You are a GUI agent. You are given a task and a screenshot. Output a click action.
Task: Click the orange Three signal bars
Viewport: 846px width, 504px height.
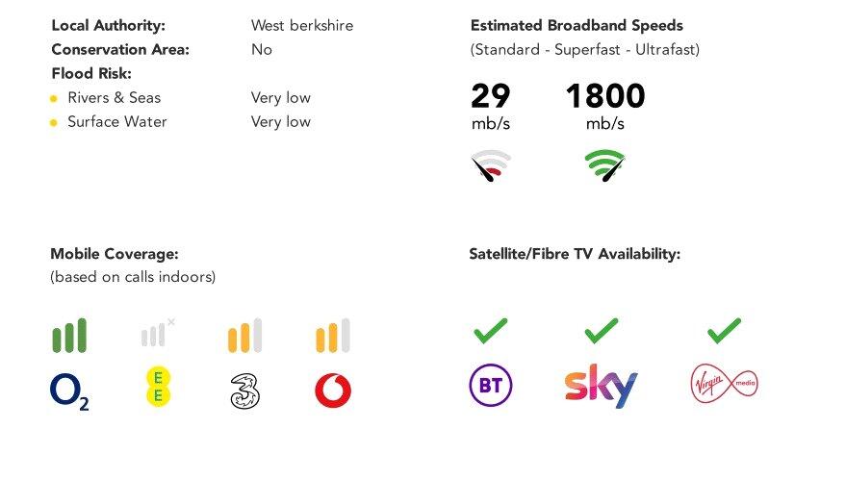tap(244, 336)
